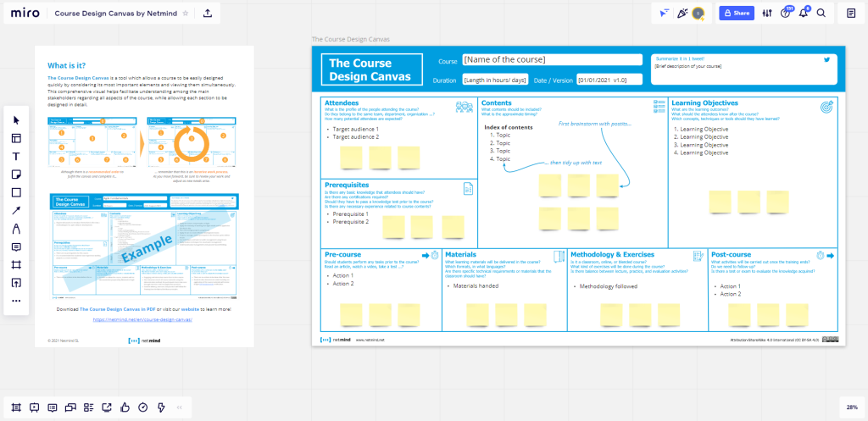Collapse the bottom toolbar with chevrons

179,407
